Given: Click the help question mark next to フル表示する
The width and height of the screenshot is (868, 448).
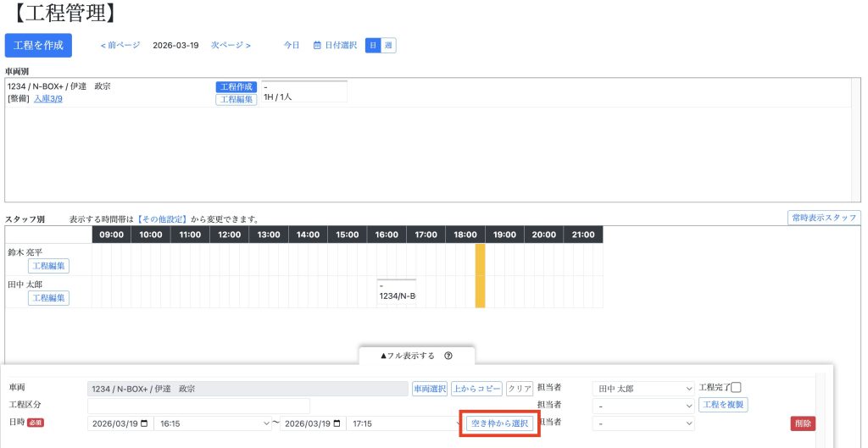Looking at the screenshot, I should [x=448, y=356].
